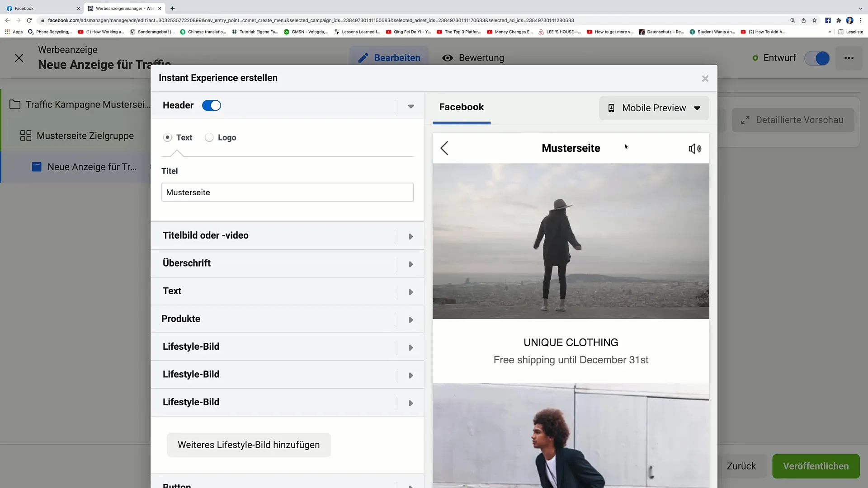Open the Datenschutz – Re... bookmark
Screen dimensions: 868x488
coord(661,32)
